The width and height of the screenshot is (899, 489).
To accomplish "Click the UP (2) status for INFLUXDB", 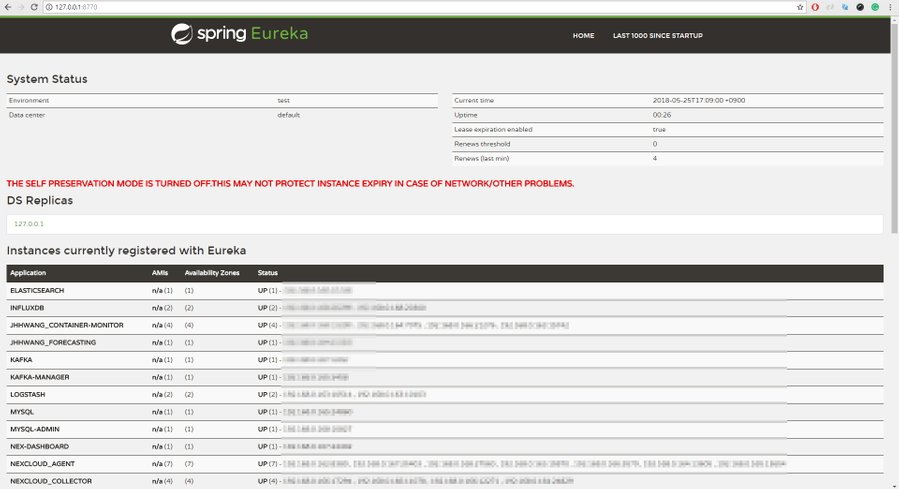I will [x=267, y=308].
